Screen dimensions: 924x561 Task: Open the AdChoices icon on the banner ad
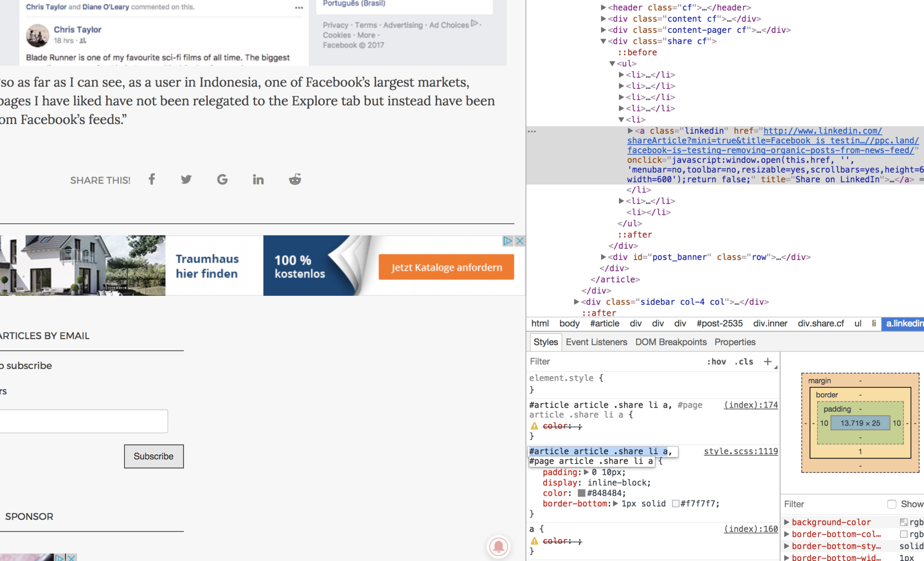[508, 241]
